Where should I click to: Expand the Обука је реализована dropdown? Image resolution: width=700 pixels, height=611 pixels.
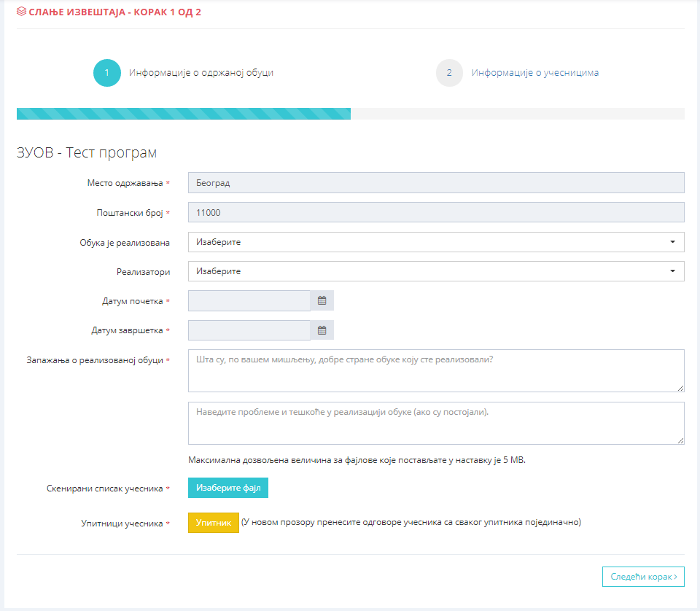click(435, 241)
